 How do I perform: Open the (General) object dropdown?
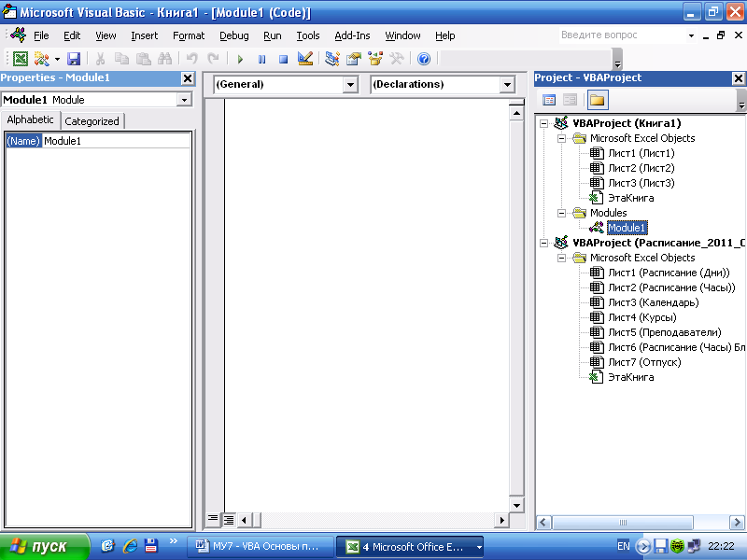350,85
